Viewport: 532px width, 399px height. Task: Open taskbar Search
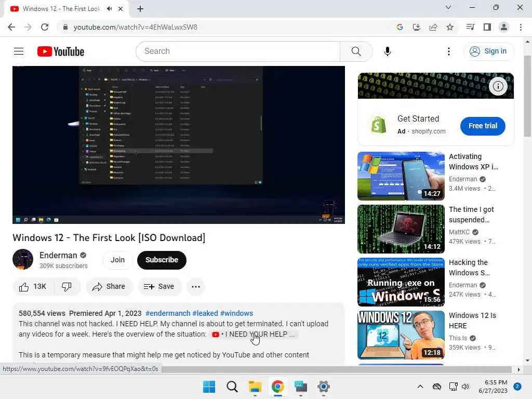(x=232, y=387)
